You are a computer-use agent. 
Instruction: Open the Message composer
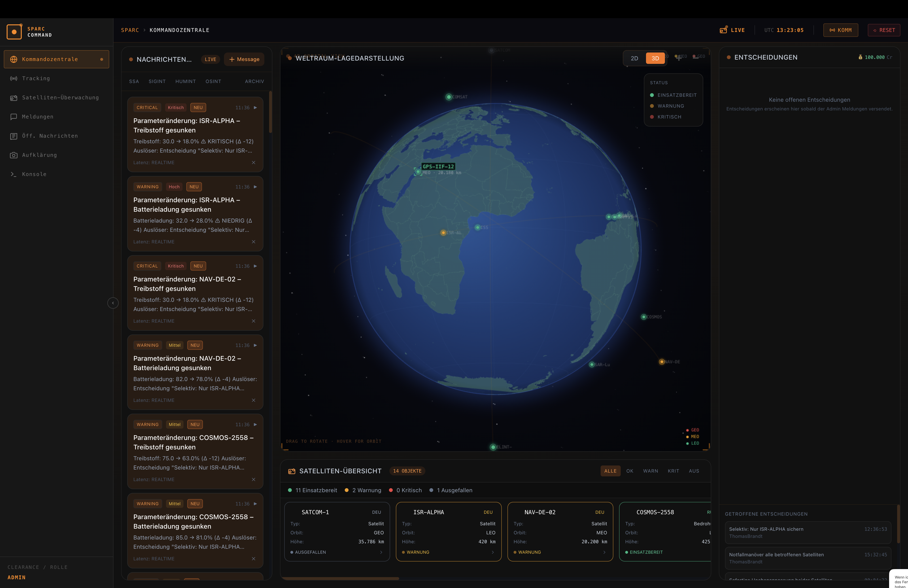pos(244,59)
